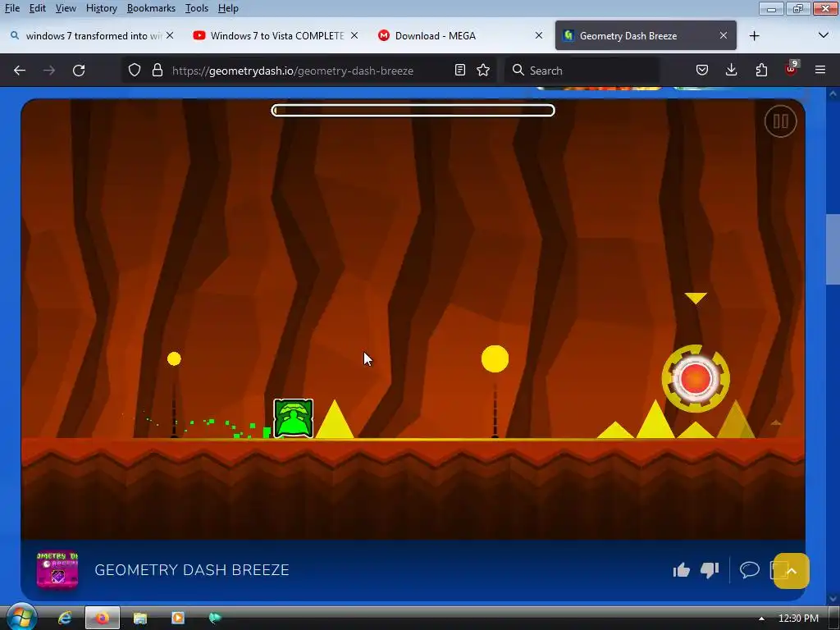Screen dimensions: 840x630
Task: Click the Geometry Dash Breeze game thumbnail
Action: coord(57,570)
